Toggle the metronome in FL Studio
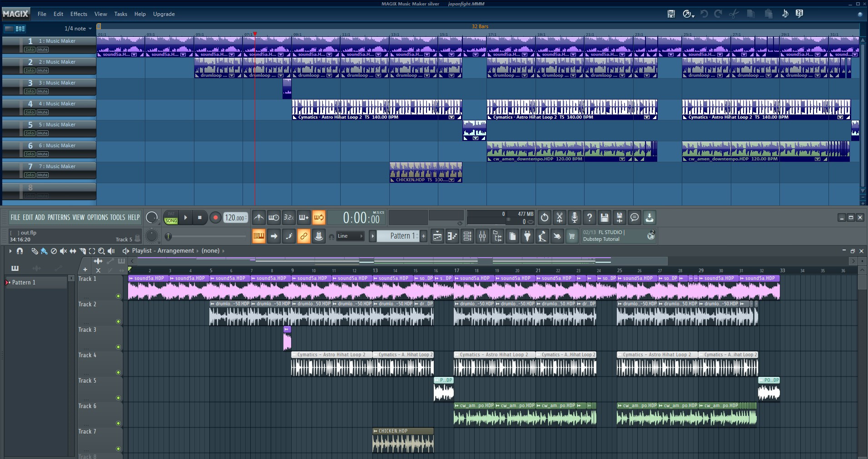 pyautogui.click(x=259, y=218)
